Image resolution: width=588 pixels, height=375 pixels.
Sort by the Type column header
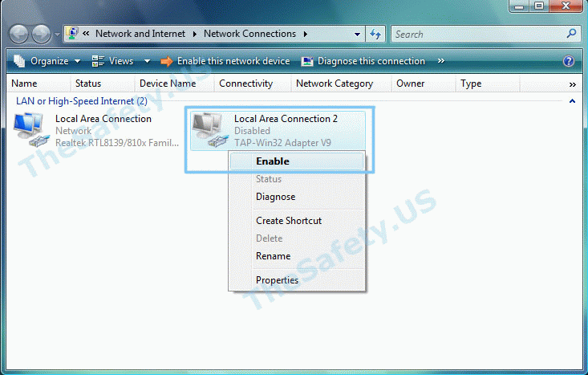pos(488,84)
